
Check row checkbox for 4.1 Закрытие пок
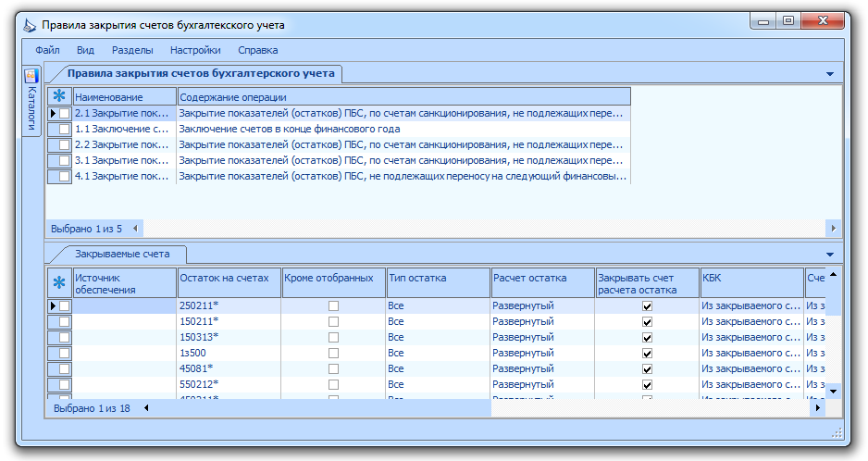click(x=65, y=176)
